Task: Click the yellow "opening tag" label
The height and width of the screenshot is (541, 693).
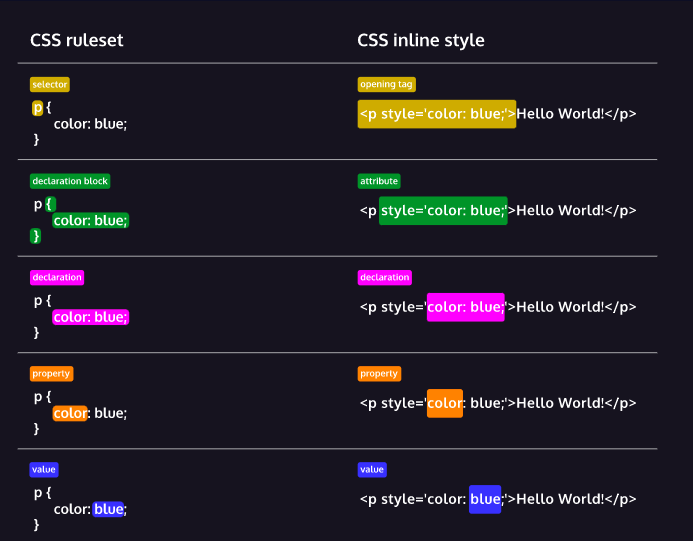Action: [386, 85]
